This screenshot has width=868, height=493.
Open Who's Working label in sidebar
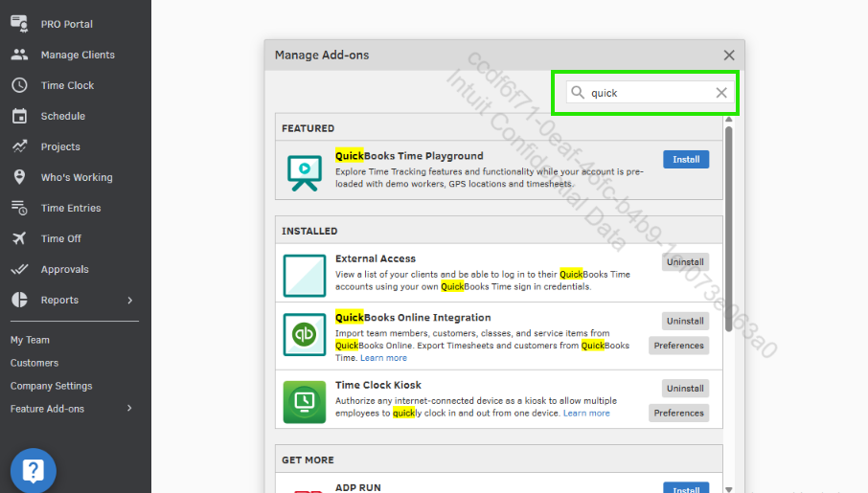click(x=77, y=177)
